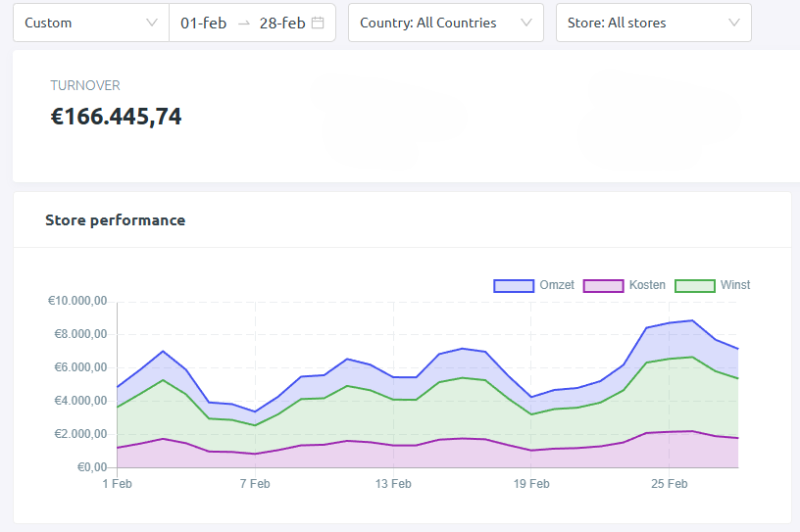Click the €6.000,00 y-axis label
The width and height of the screenshot is (800, 532).
click(80, 367)
